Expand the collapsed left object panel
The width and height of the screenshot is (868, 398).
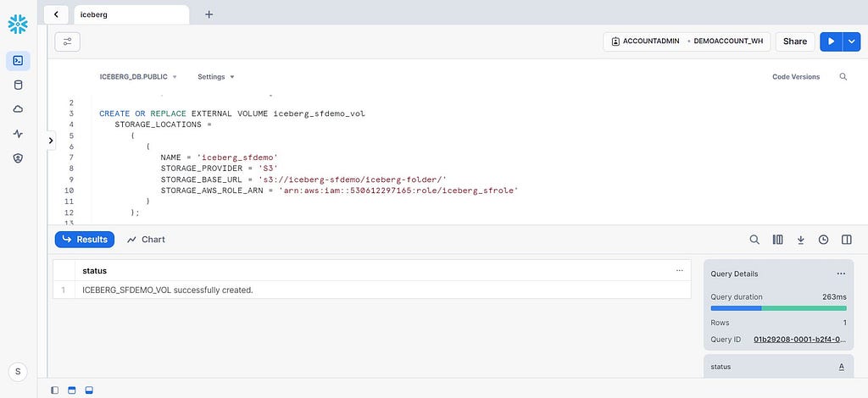click(50, 141)
